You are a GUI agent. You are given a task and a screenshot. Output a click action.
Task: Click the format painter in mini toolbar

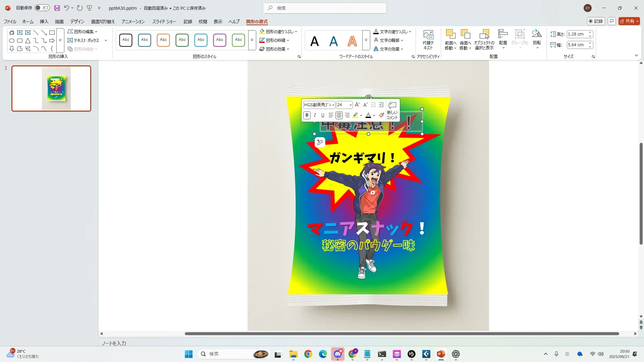pos(381,115)
